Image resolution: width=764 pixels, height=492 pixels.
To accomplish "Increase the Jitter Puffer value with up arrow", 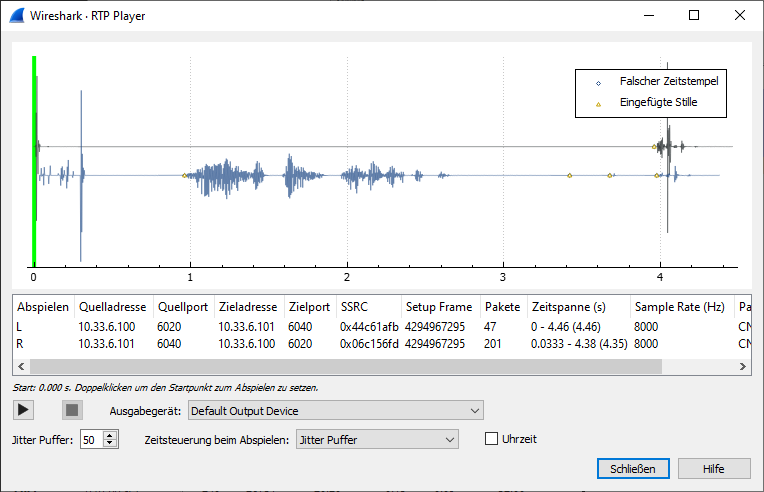I will tap(110, 436).
